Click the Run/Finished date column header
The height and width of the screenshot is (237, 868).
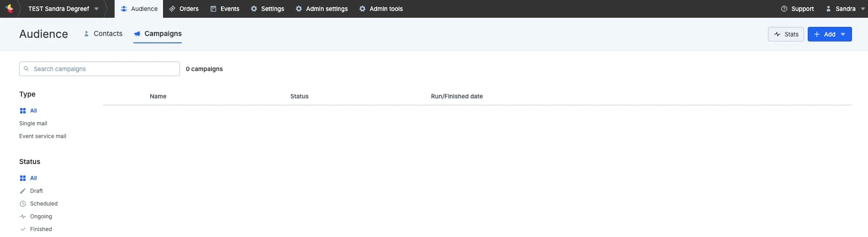[x=457, y=96]
